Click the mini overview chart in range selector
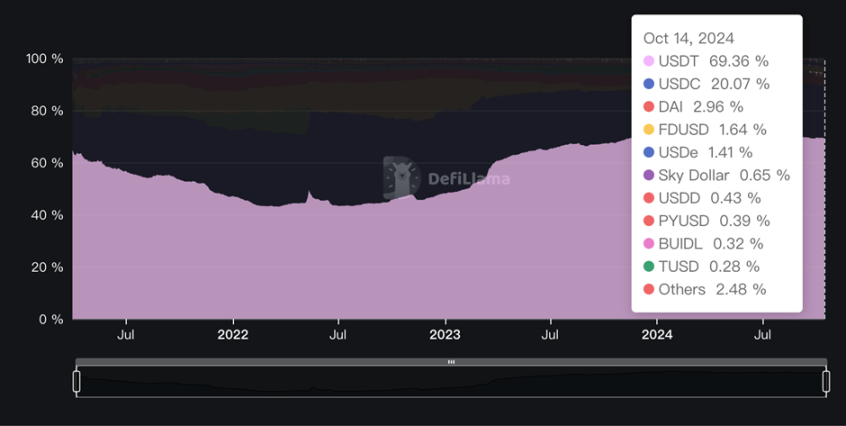This screenshot has height=426, width=846. [x=451, y=381]
